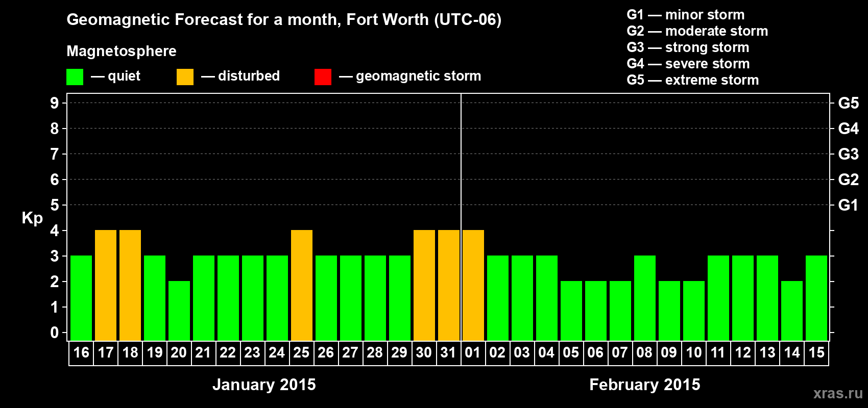Click the green bar for February 02
Viewport: 868px width, 408px height.
pos(498,298)
